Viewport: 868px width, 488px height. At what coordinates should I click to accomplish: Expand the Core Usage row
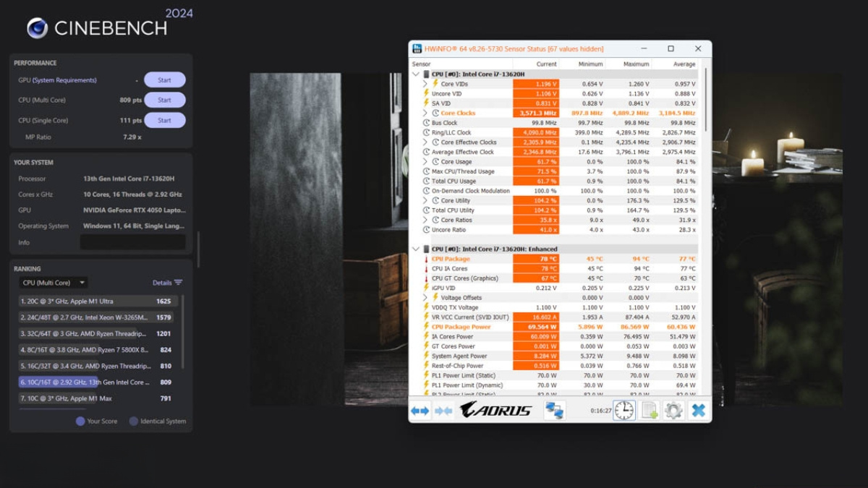tap(425, 162)
